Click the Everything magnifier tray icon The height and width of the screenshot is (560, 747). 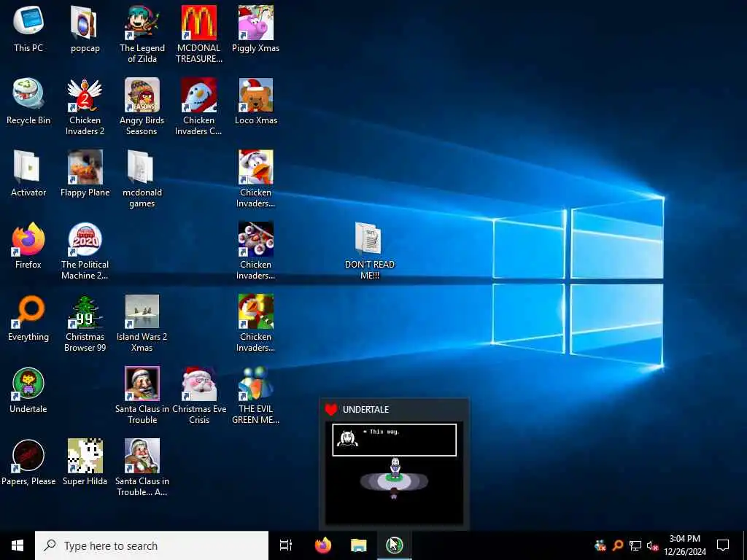(618, 545)
